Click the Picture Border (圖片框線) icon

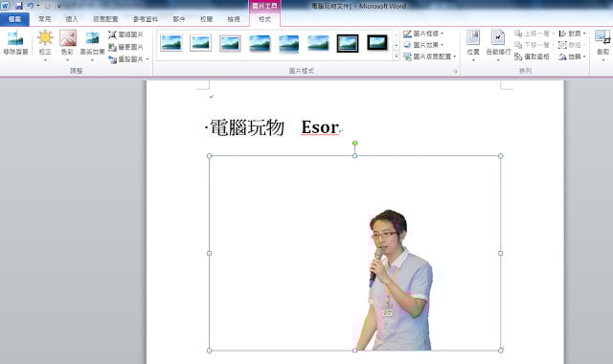(407, 34)
